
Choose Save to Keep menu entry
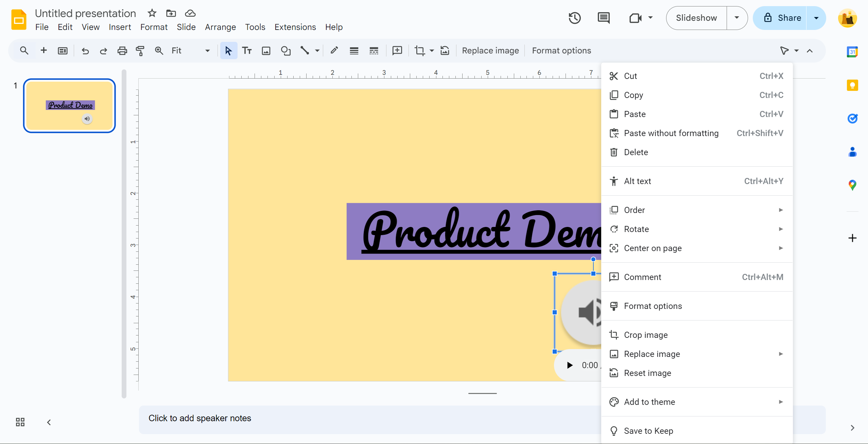point(697,431)
